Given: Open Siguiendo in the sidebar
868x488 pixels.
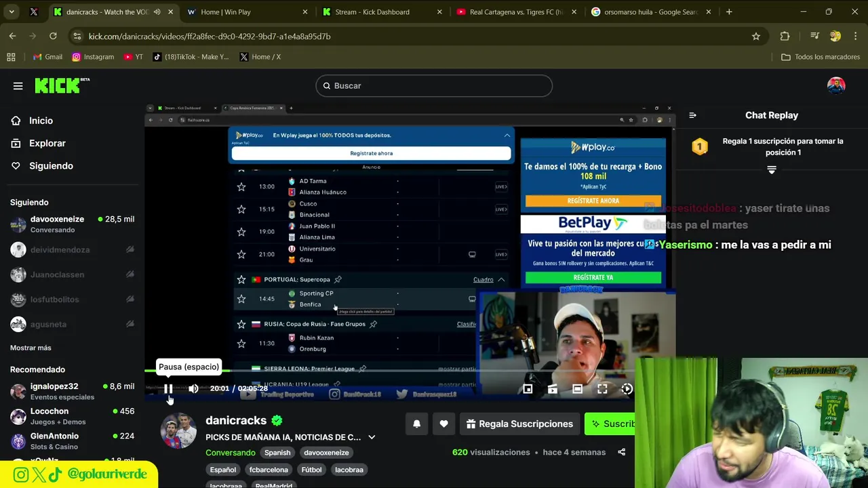Looking at the screenshot, I should click(51, 166).
